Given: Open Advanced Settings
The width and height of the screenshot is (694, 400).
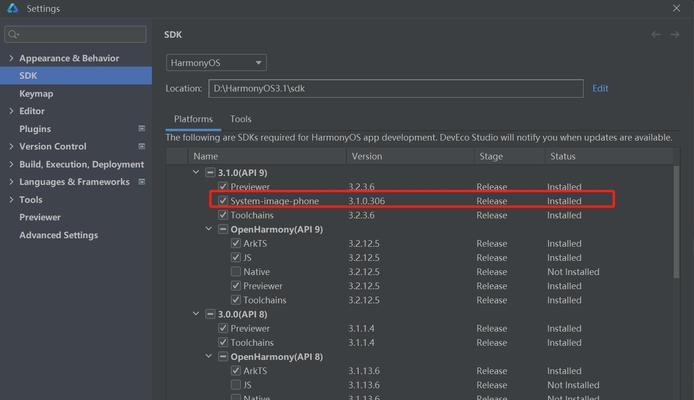Looking at the screenshot, I should coord(58,235).
